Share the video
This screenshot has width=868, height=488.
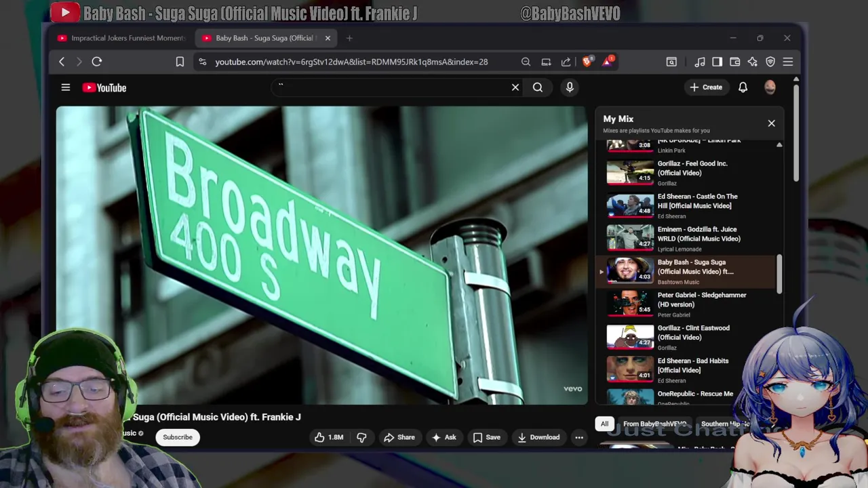399,437
